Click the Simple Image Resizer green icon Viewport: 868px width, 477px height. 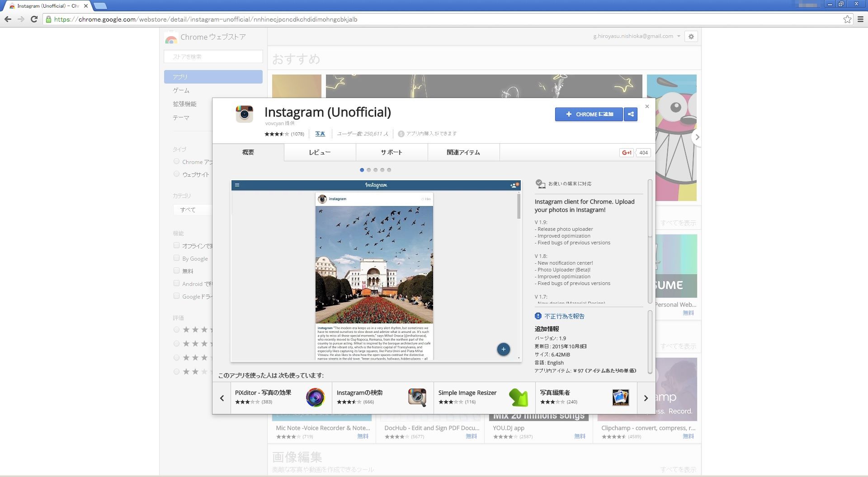pos(519,397)
